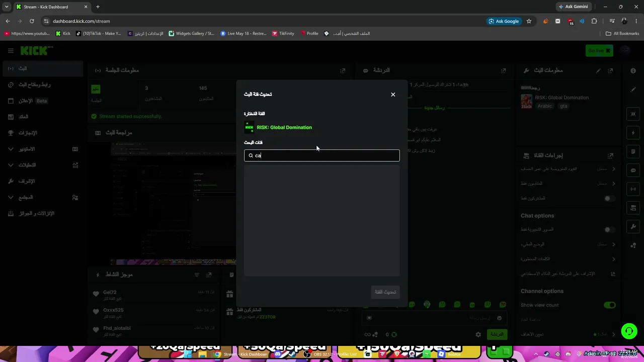
Task: Expand the studio (الاستديو) sidebar section
Action: tap(42, 149)
